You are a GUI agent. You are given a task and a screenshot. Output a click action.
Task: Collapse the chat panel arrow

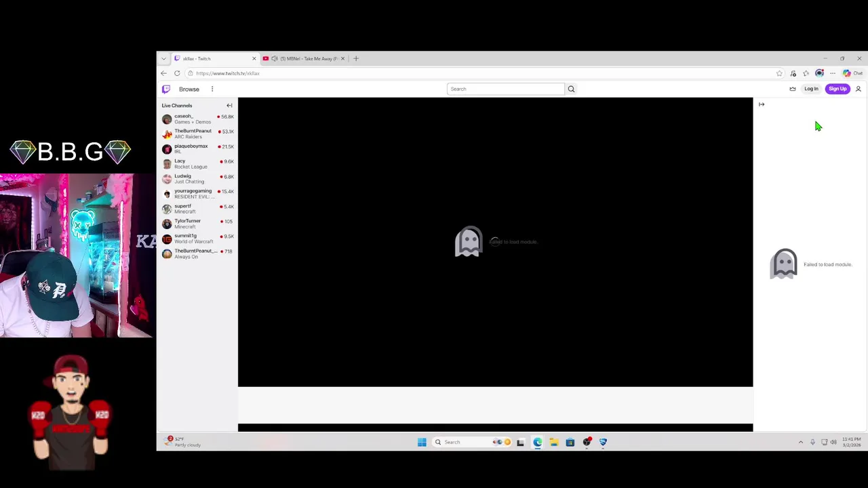[x=762, y=104]
